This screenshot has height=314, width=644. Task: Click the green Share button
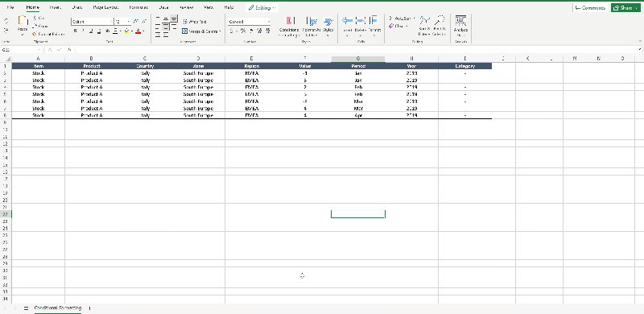pyautogui.click(x=625, y=8)
